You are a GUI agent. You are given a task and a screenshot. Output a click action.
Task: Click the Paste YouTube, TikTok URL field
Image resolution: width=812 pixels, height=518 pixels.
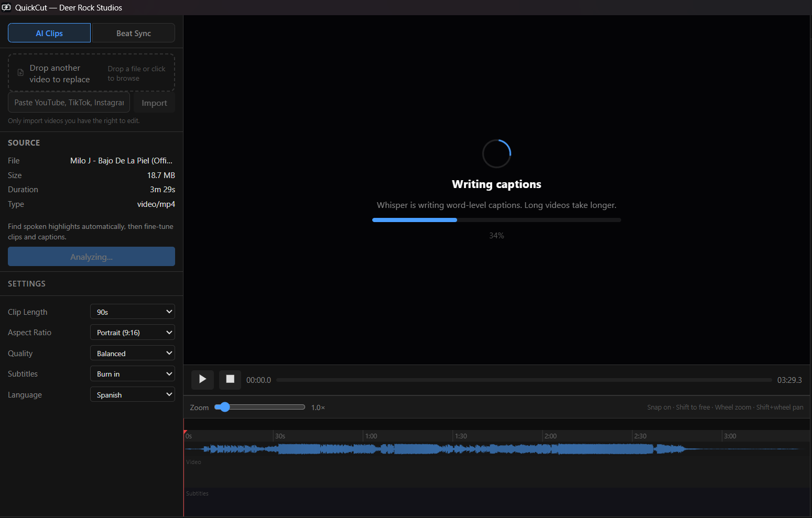pyautogui.click(x=69, y=103)
